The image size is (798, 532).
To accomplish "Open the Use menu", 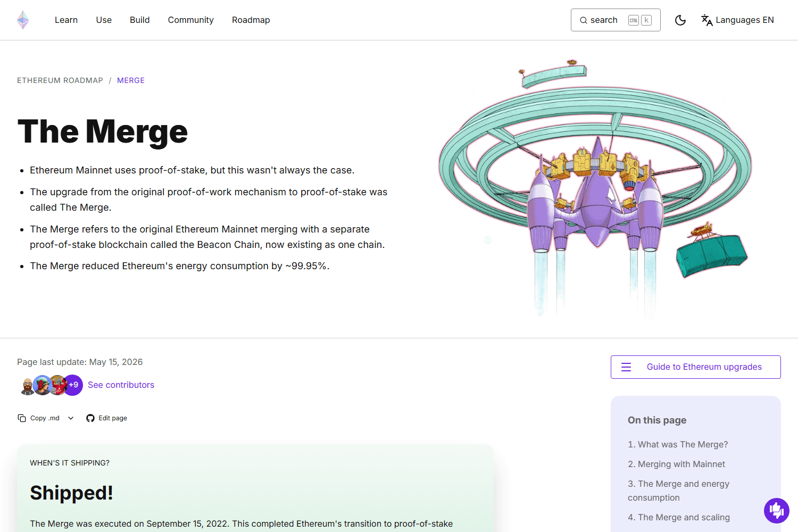I will [x=104, y=20].
